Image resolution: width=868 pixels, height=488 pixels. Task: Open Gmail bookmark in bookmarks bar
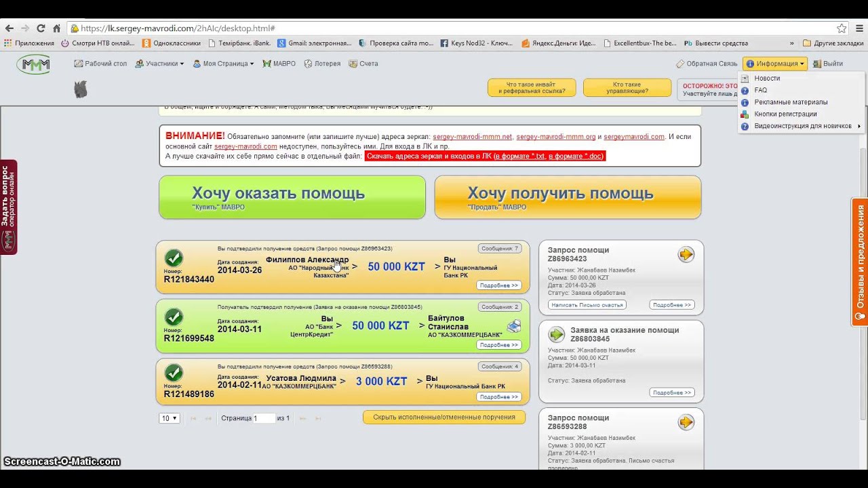pyautogui.click(x=314, y=43)
